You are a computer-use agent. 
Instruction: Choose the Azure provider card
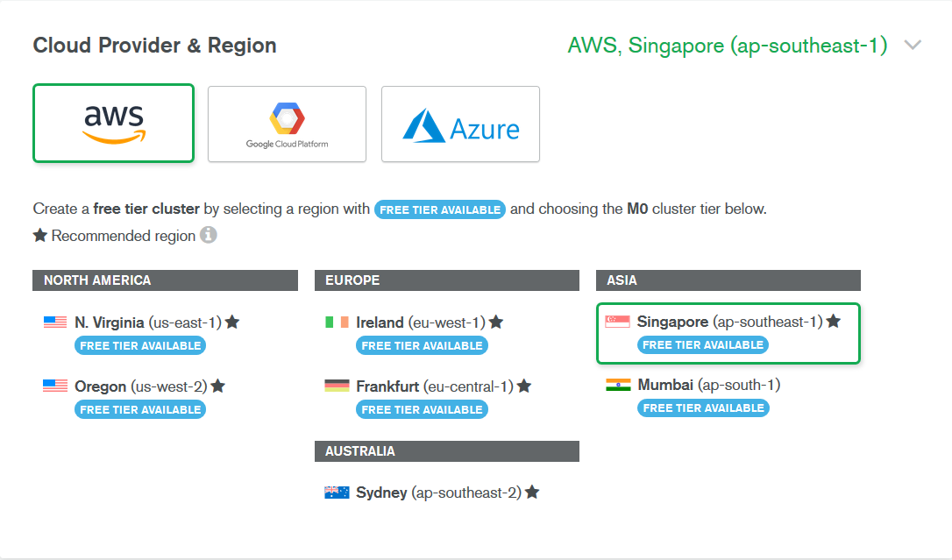click(461, 124)
